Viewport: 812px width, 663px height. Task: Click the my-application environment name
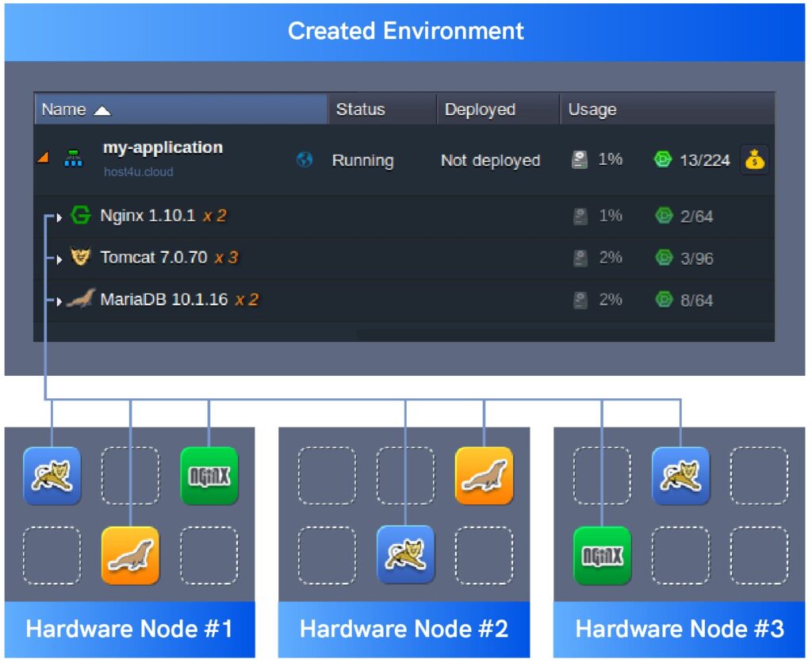tap(163, 148)
